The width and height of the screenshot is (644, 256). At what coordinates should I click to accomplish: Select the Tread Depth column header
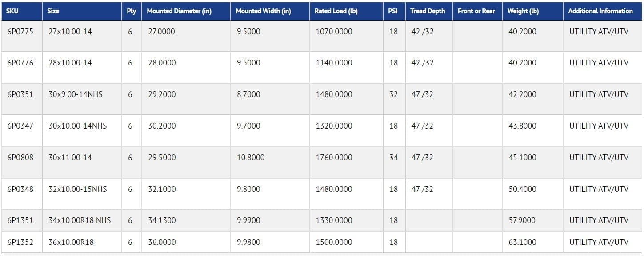coord(429,11)
